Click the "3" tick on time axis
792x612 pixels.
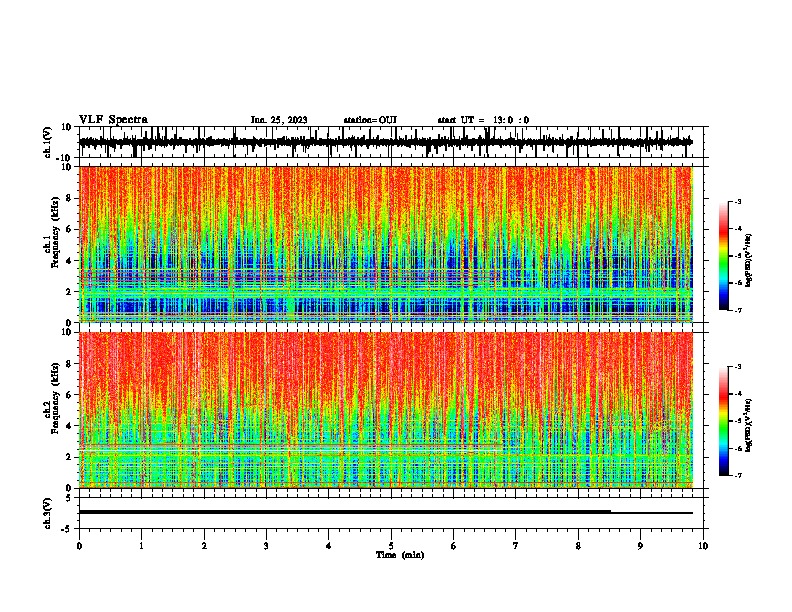tap(266, 546)
